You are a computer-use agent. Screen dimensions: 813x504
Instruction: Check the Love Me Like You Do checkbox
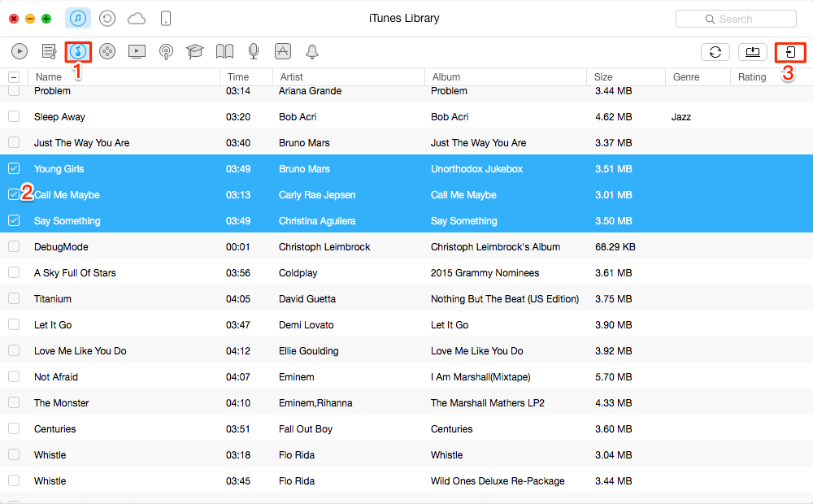pos(14,350)
